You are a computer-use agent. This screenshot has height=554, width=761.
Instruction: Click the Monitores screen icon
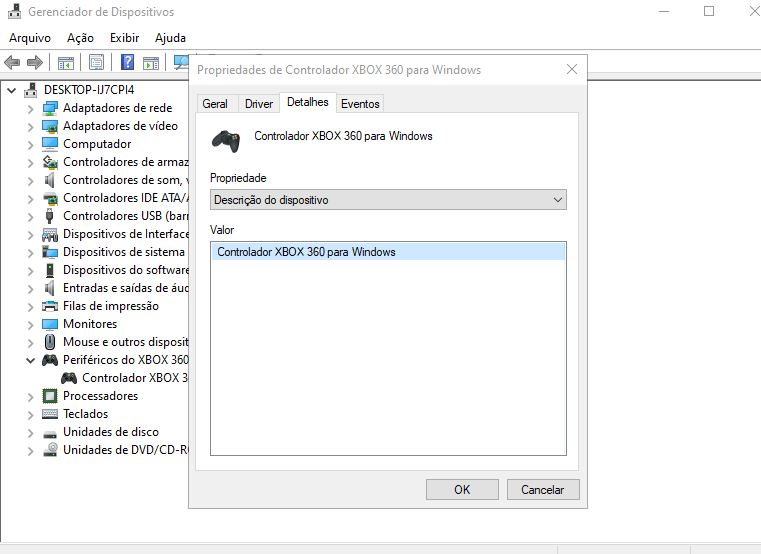(x=50, y=324)
